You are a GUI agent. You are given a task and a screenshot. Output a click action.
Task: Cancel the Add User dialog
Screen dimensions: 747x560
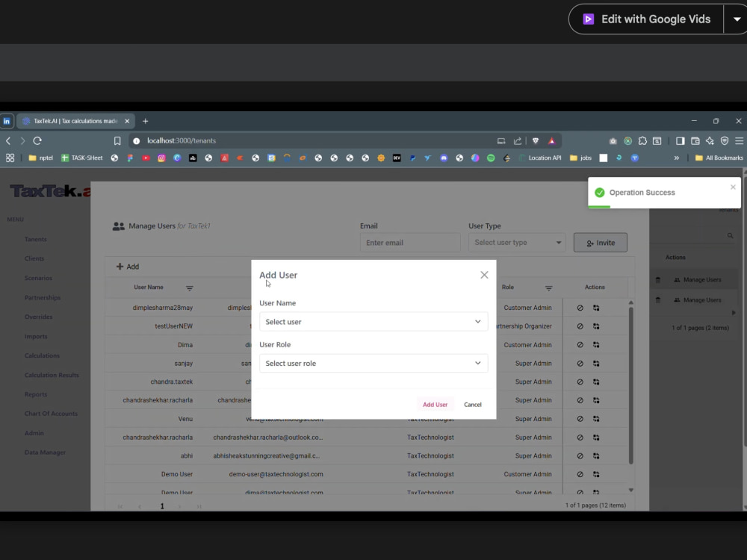pos(473,404)
